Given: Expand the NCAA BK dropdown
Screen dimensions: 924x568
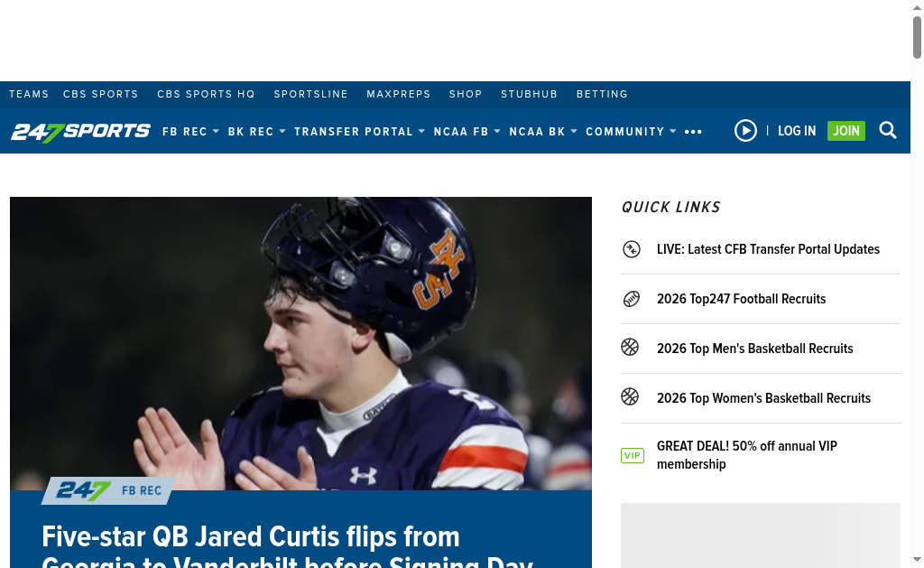Looking at the screenshot, I should coord(542,132).
